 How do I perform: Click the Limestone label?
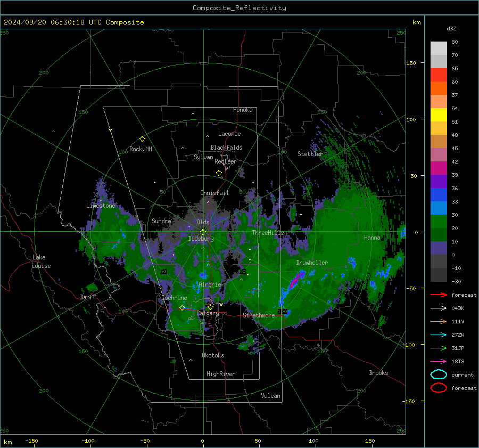(101, 206)
